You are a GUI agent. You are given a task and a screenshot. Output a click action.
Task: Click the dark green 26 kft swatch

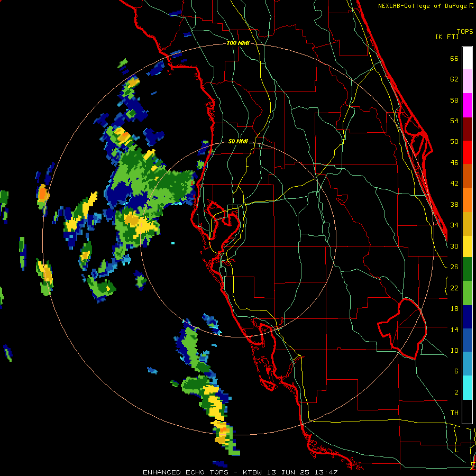[x=467, y=269]
